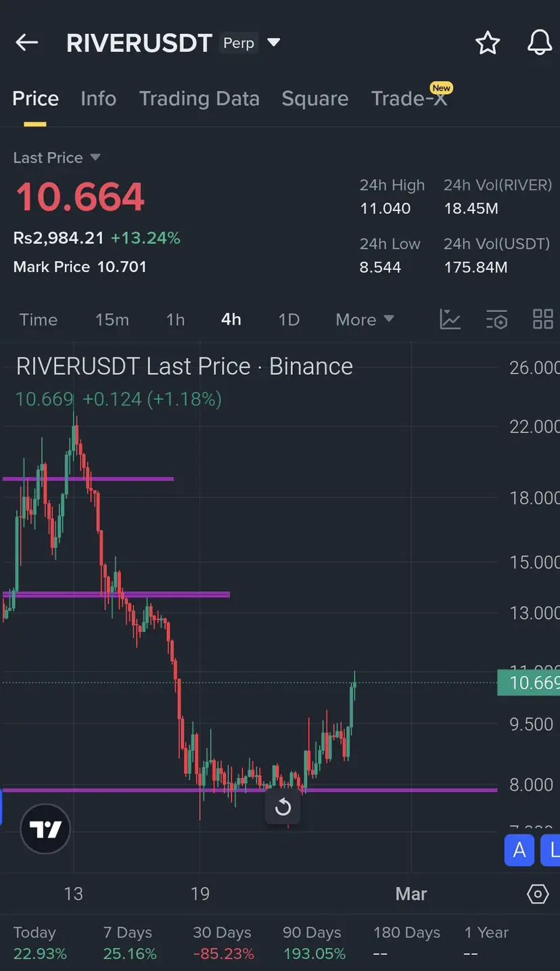This screenshot has width=560, height=971.
Task: Click the Mar date label on time axis
Action: click(411, 894)
